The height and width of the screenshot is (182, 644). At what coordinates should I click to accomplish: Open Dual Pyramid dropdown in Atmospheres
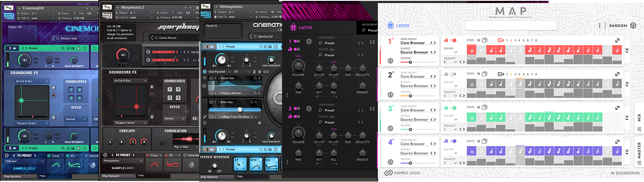(x=219, y=72)
